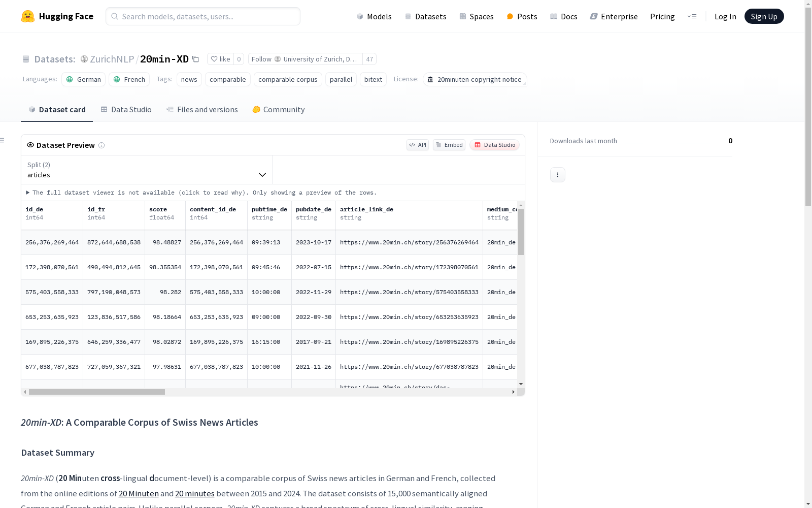Click the news tag
The width and height of the screenshot is (812, 508).
coord(189,79)
